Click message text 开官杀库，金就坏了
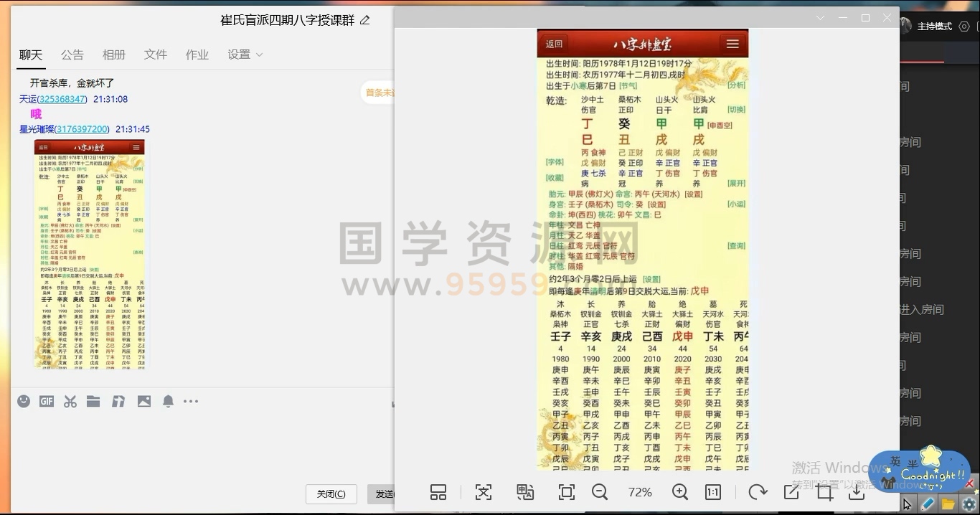 coord(72,83)
